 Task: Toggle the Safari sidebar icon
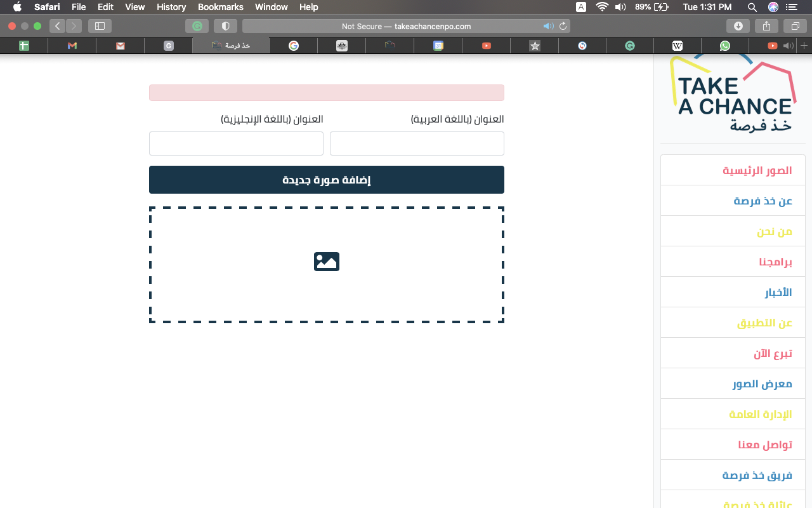click(x=100, y=26)
